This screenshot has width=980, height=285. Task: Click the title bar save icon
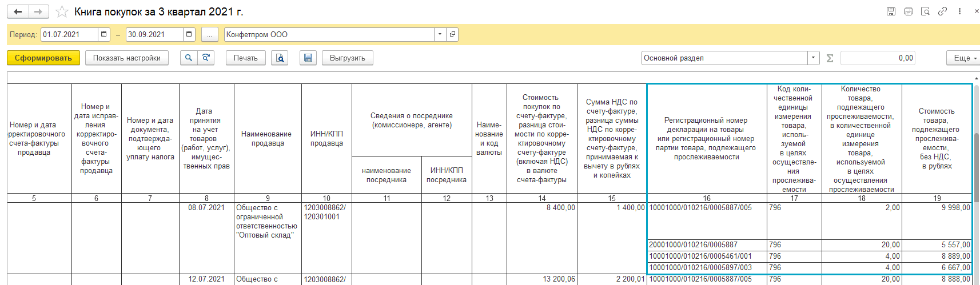tap(891, 11)
